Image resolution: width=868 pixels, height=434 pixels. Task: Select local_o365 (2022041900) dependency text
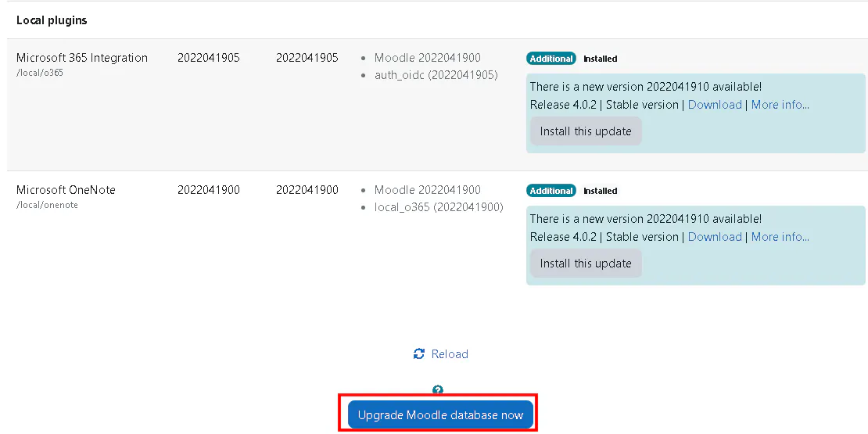(439, 207)
